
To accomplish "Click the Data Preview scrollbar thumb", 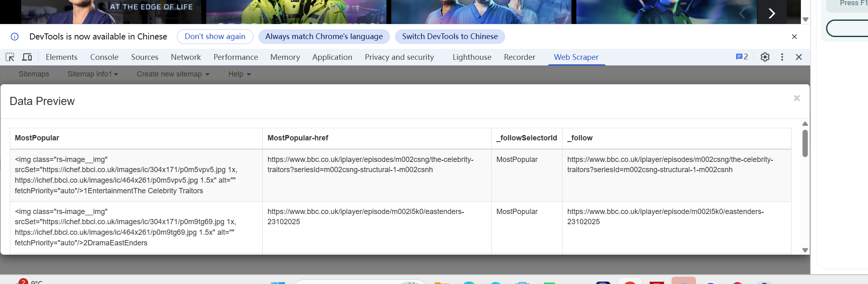I will point(805,143).
